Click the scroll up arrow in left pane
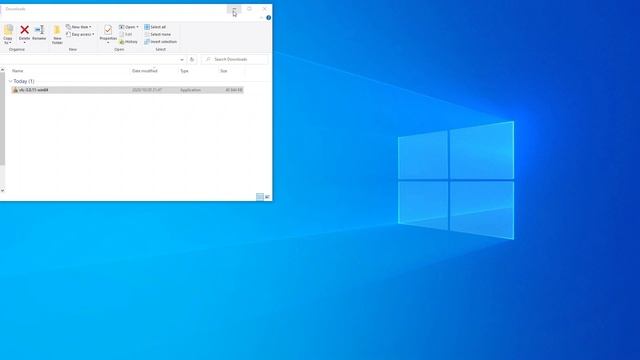This screenshot has width=640, height=360. pos(2,70)
